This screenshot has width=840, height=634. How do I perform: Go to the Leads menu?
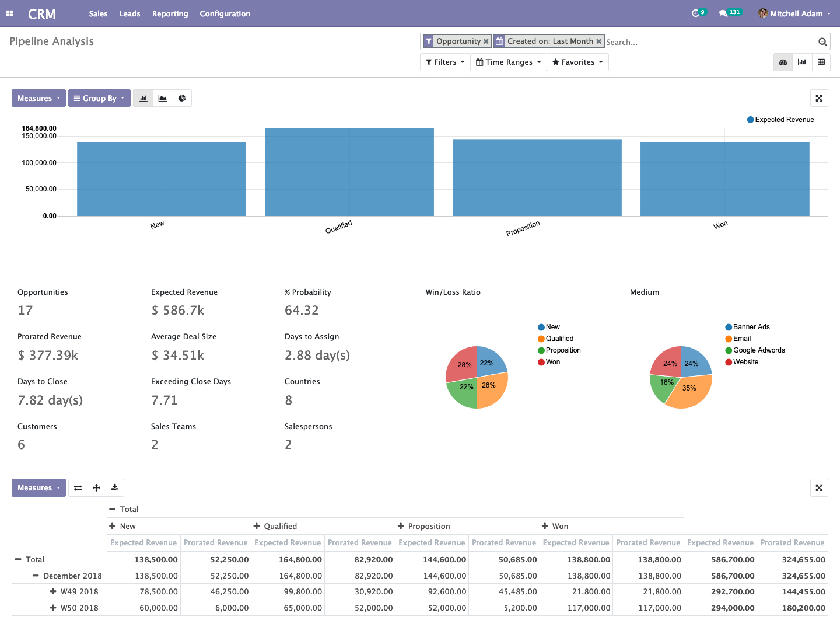[129, 13]
